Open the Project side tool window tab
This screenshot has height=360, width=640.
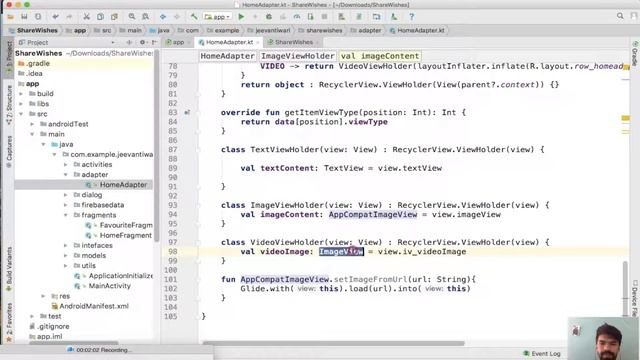pyautogui.click(x=9, y=58)
